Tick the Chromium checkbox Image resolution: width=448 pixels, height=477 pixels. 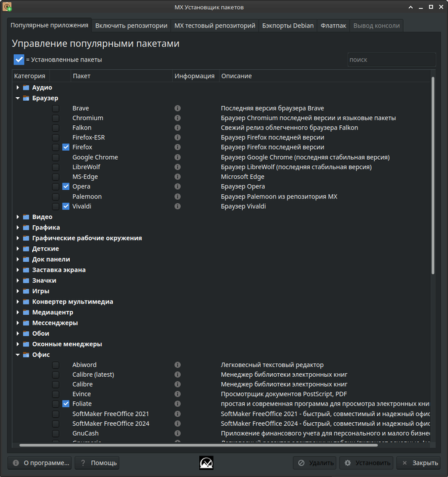coord(55,118)
